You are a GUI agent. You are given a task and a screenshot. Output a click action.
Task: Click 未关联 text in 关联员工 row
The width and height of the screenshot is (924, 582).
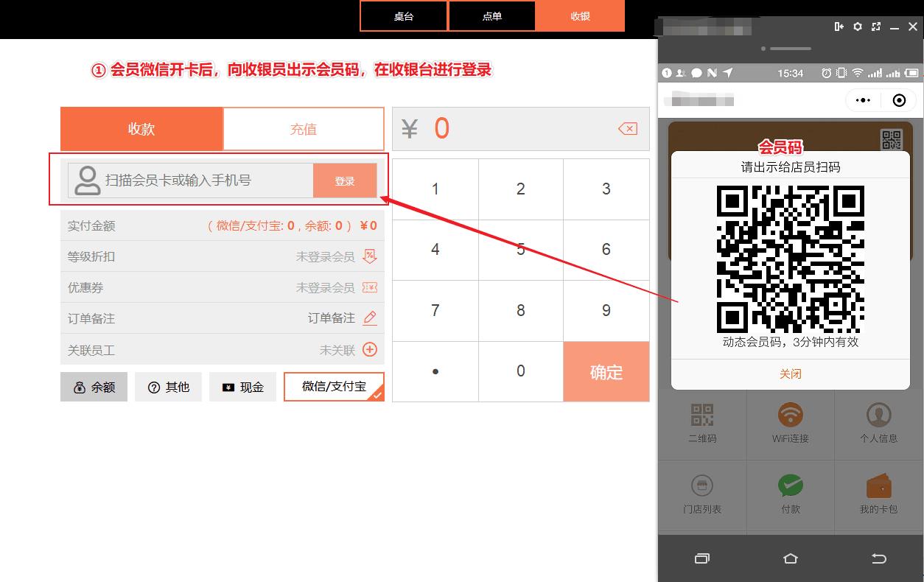click(337, 350)
